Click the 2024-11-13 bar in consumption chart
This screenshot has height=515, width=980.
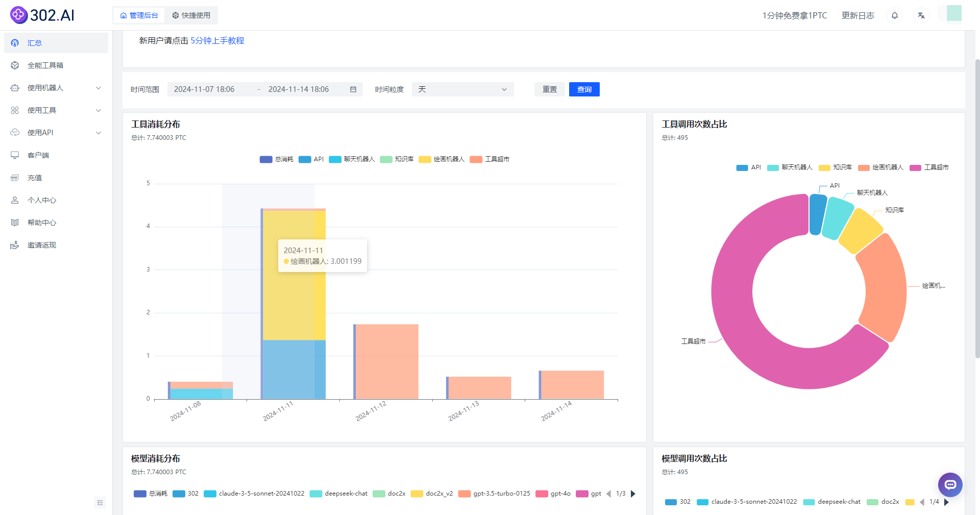coord(479,388)
